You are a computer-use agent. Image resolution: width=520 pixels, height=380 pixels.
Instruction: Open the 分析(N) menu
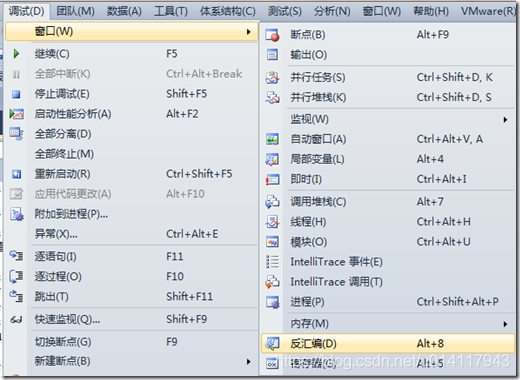[332, 11]
